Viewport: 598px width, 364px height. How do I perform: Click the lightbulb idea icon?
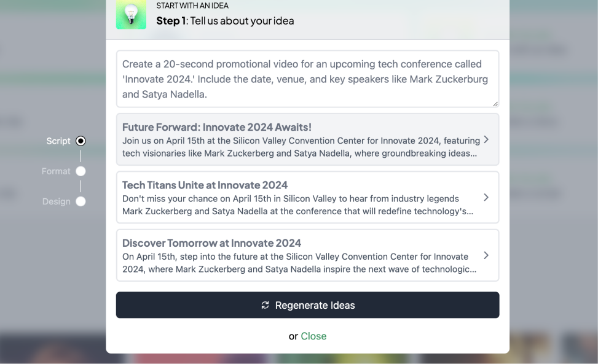pyautogui.click(x=131, y=14)
